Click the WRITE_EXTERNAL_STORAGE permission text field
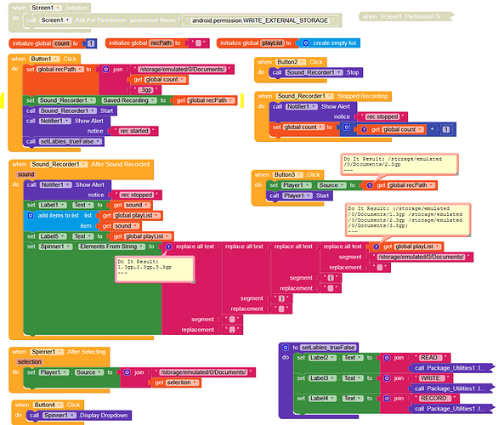Image resolution: width=504 pixels, height=425 pixels. tap(260, 20)
